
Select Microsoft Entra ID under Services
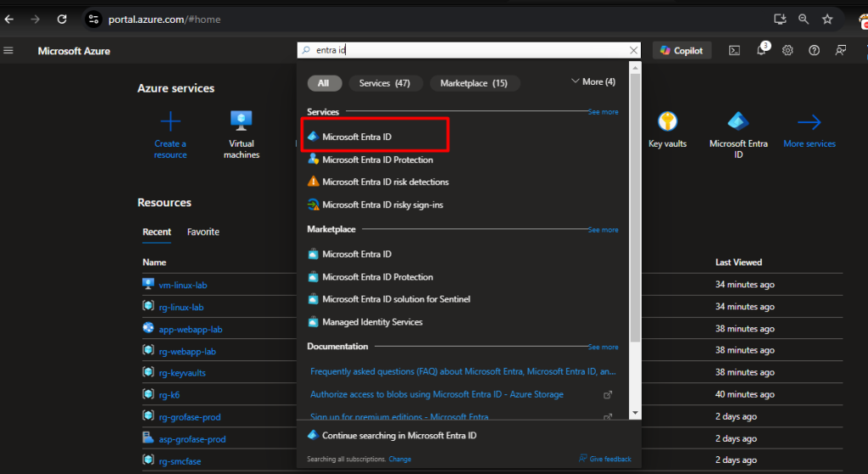(x=357, y=137)
